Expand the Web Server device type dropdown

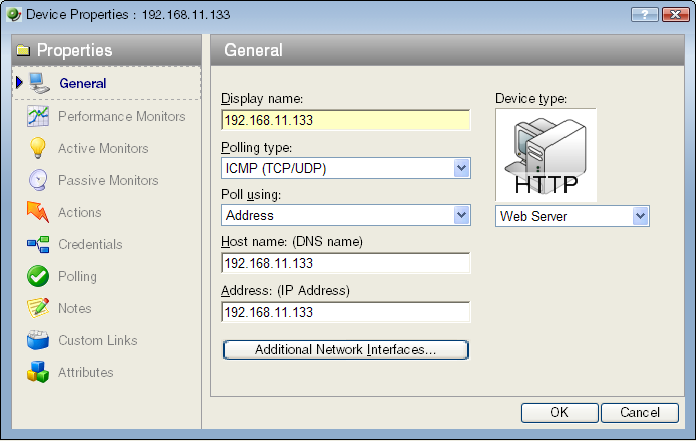pos(640,216)
